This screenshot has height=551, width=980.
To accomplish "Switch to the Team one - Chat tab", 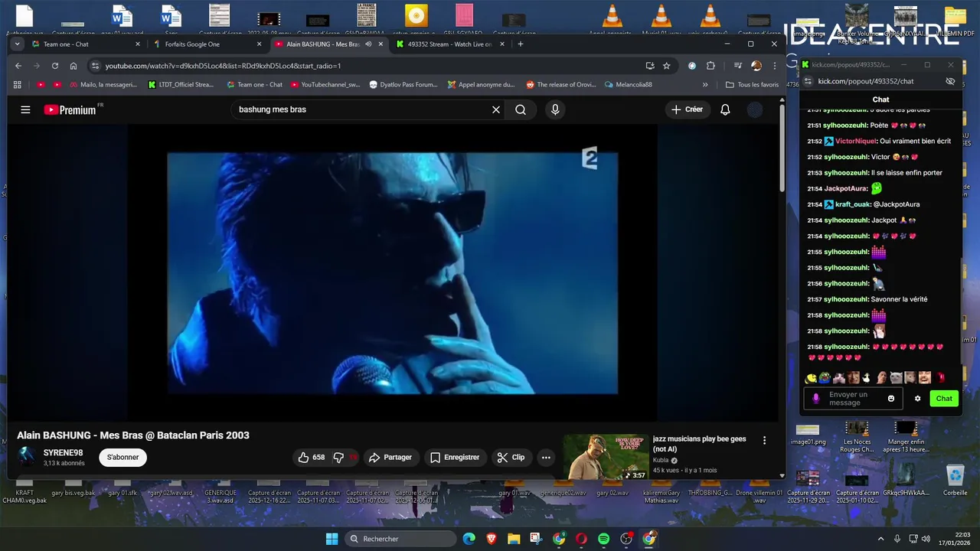I will tap(85, 44).
